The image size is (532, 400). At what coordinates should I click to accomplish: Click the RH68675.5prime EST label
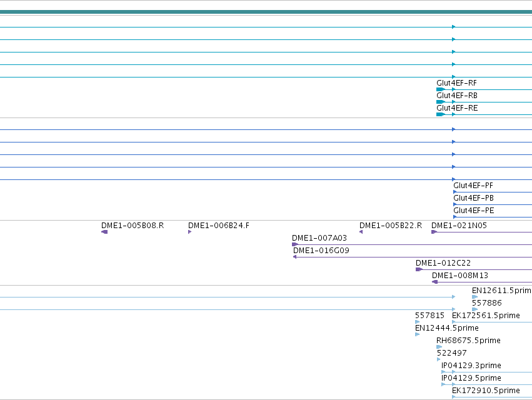click(x=468, y=341)
